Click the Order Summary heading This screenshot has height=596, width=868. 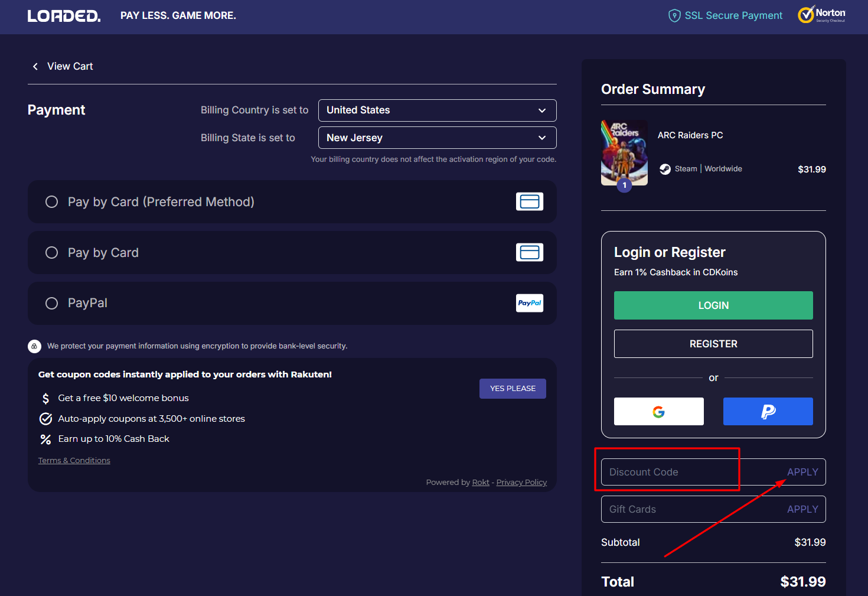653,89
